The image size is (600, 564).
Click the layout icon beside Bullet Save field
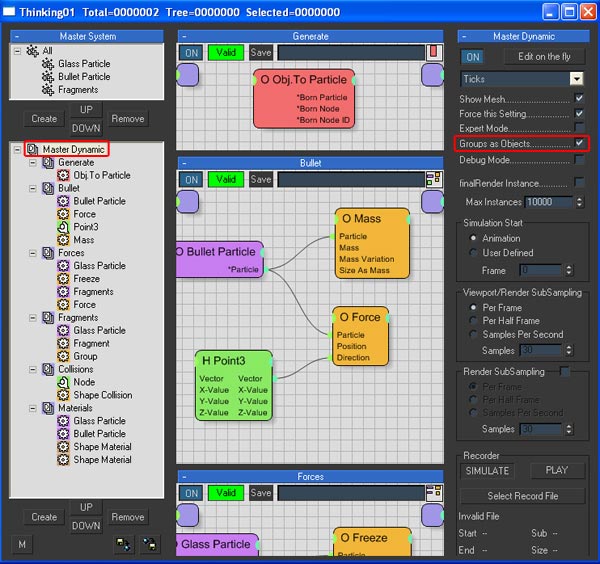pos(434,179)
